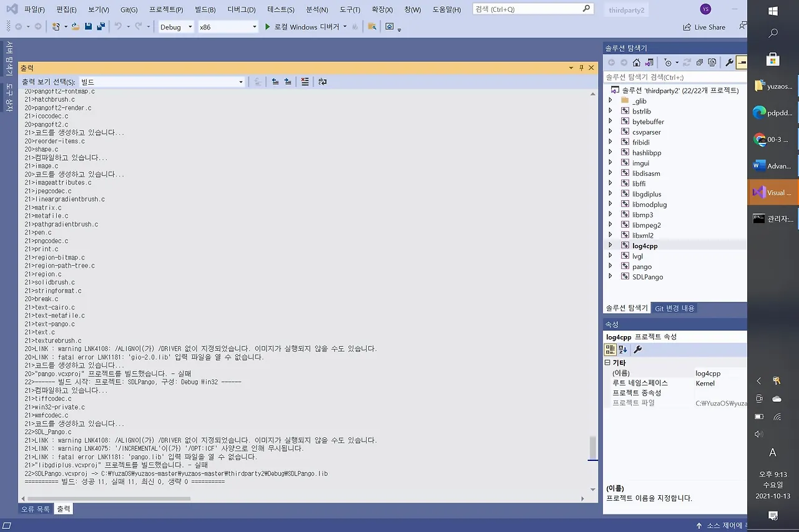Open the solution configuration Debug dropdown

tap(175, 27)
